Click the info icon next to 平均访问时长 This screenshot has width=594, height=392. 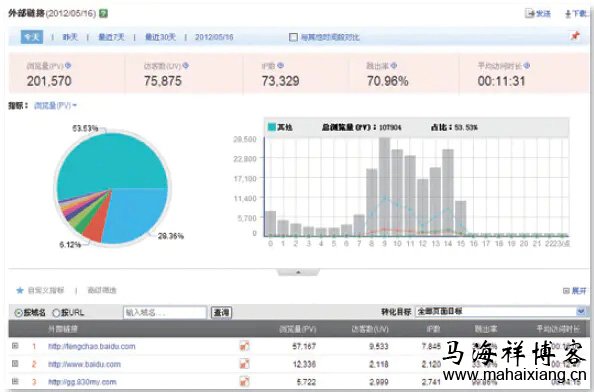[527, 66]
